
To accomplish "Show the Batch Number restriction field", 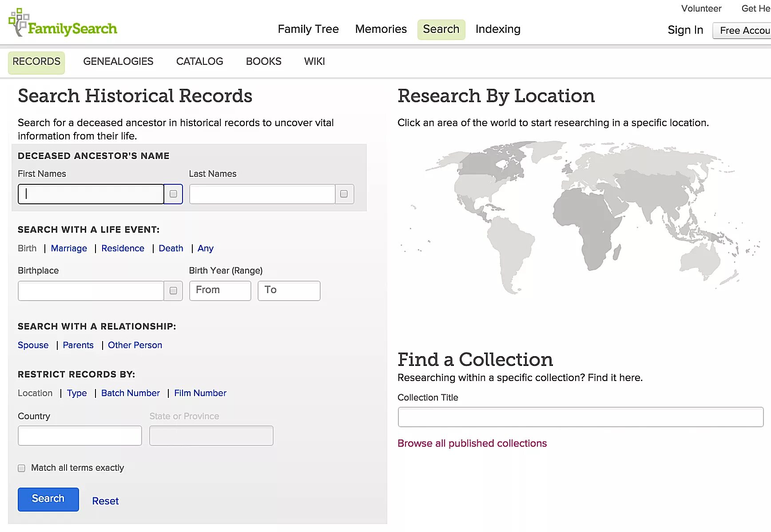I will pos(130,393).
